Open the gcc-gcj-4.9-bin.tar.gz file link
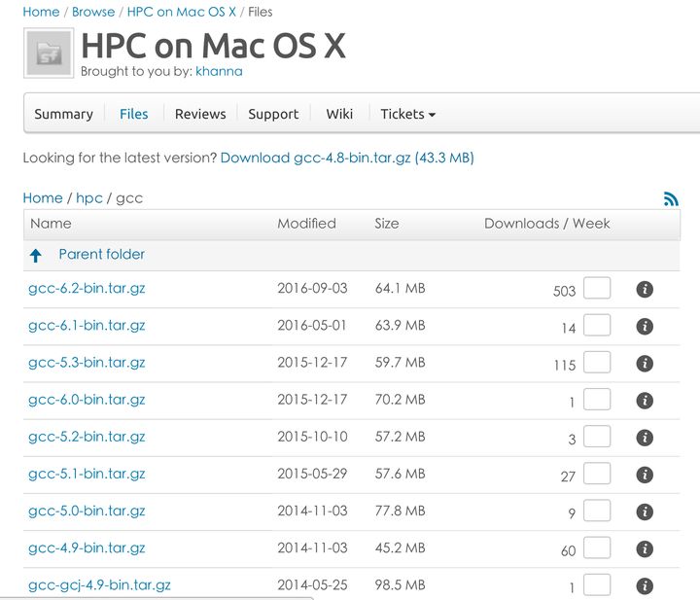This screenshot has height=600, width=700. [99, 585]
